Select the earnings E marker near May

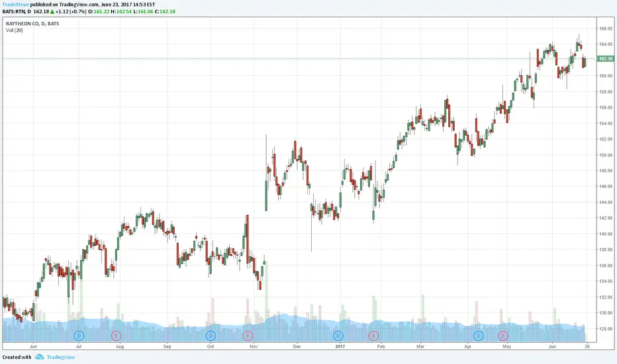[503, 336]
